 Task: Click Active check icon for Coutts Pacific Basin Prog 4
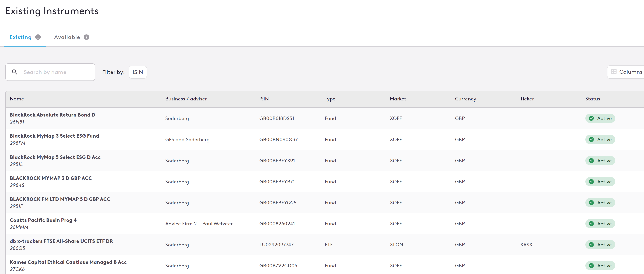click(x=591, y=224)
